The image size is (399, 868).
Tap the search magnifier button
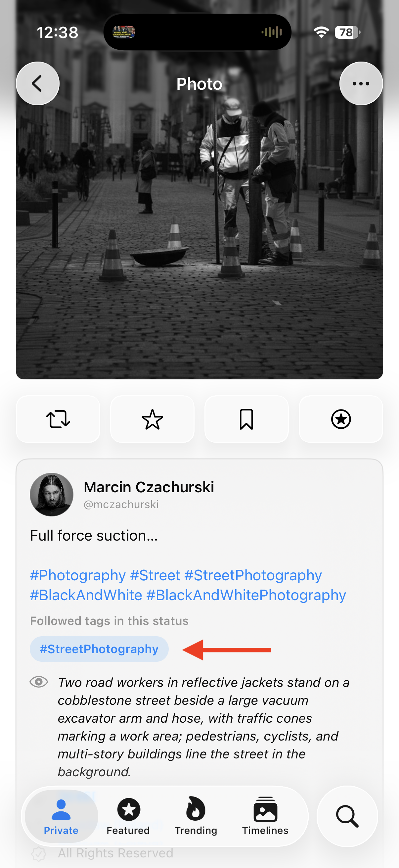click(x=347, y=816)
